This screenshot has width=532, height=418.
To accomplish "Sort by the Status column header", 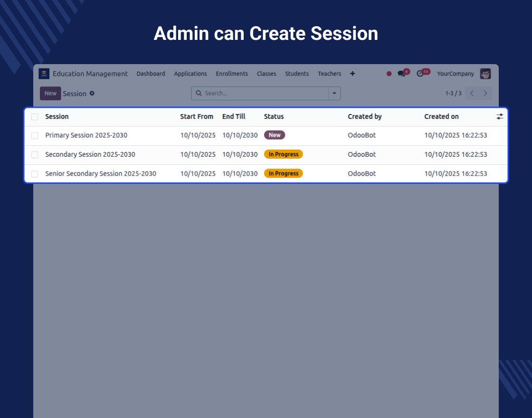I will (x=274, y=116).
